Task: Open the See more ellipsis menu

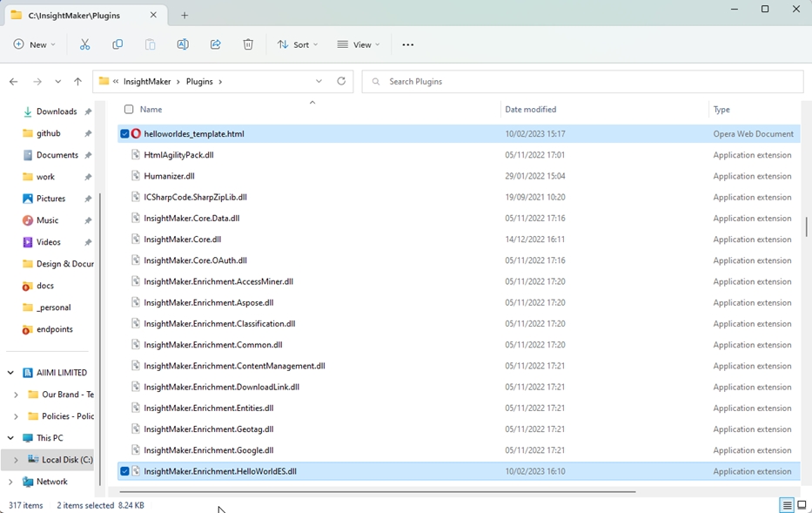Action: 408,44
